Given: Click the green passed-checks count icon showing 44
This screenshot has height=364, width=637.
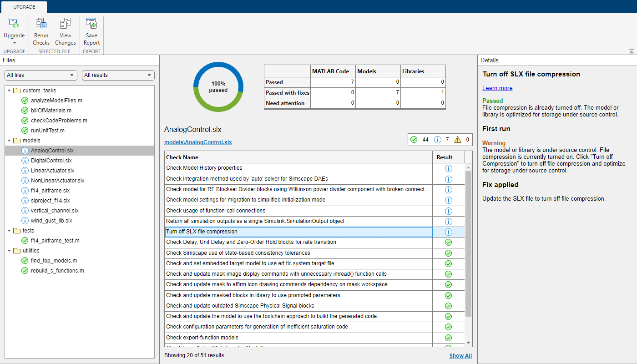Looking at the screenshot, I should (x=413, y=140).
